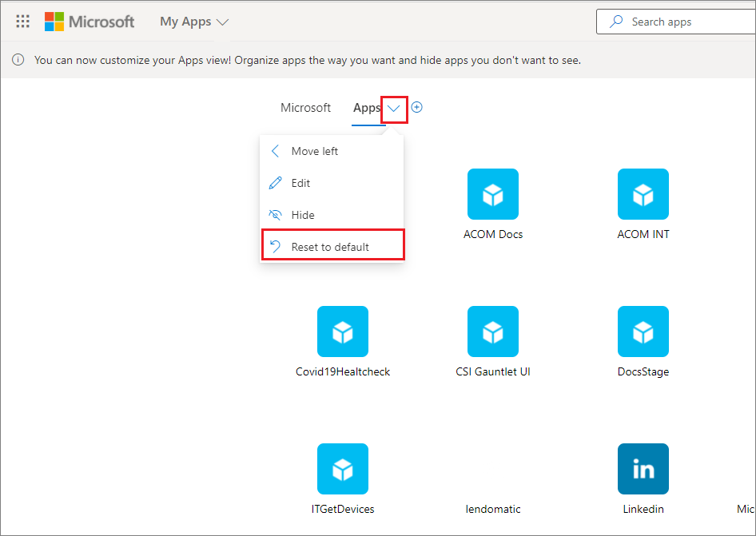This screenshot has width=756, height=536.
Task: Dismiss the customization info banner icon
Action: pos(18,59)
